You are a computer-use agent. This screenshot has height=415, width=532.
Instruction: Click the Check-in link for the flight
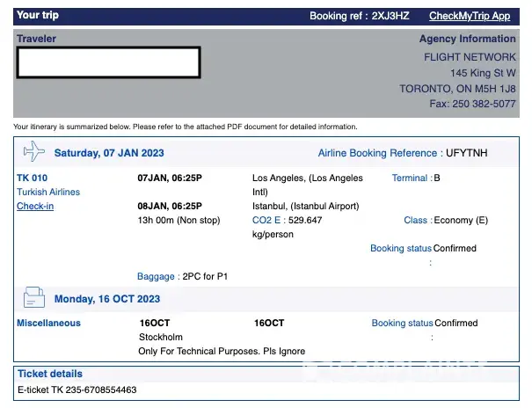coord(35,206)
